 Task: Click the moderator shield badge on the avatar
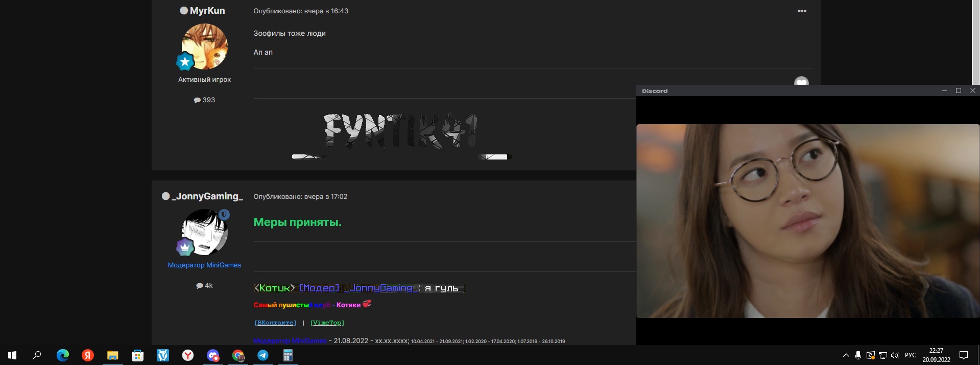[x=224, y=215]
